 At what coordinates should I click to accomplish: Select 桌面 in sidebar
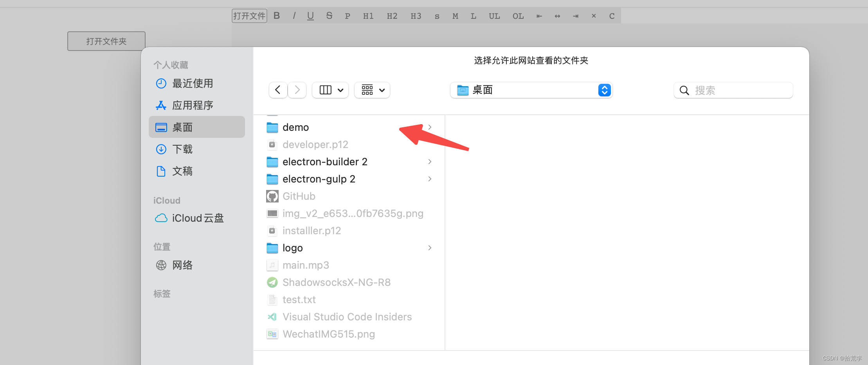197,127
